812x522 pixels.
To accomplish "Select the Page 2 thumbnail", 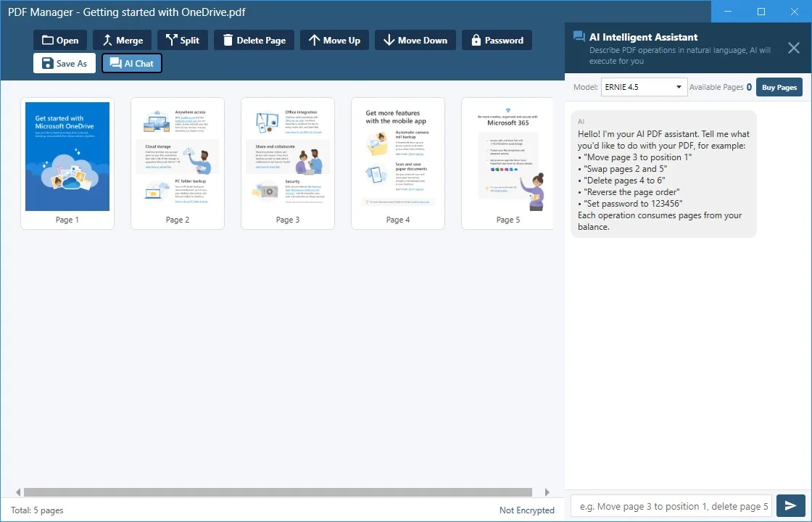I will (178, 164).
